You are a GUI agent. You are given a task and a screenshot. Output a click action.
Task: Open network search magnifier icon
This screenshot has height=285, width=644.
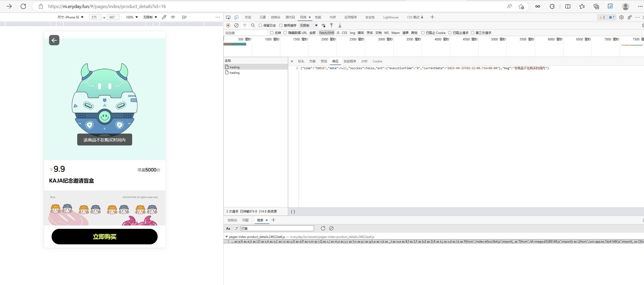tap(253, 25)
